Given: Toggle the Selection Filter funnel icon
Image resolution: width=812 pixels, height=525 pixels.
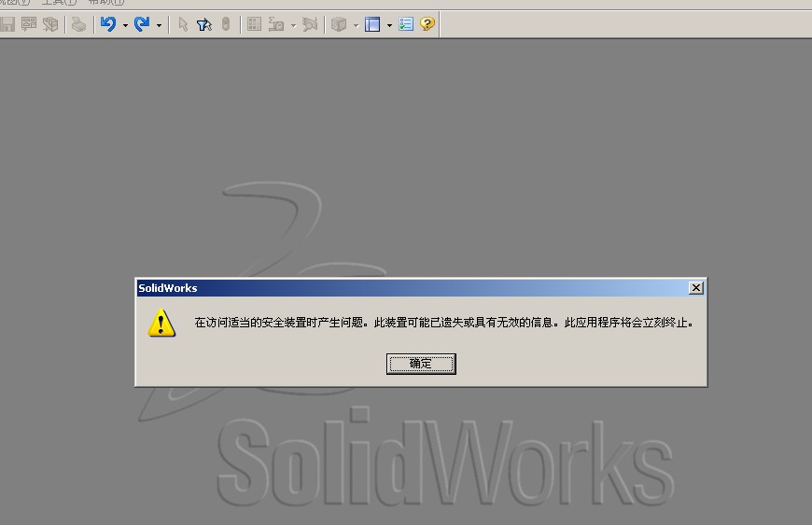Looking at the screenshot, I should [204, 24].
